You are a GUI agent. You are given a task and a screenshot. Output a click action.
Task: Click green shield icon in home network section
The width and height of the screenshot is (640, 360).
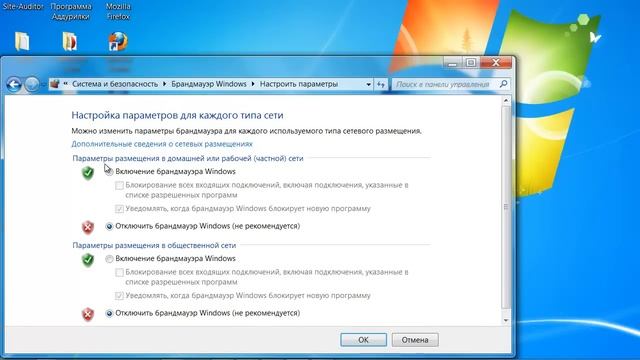88,173
